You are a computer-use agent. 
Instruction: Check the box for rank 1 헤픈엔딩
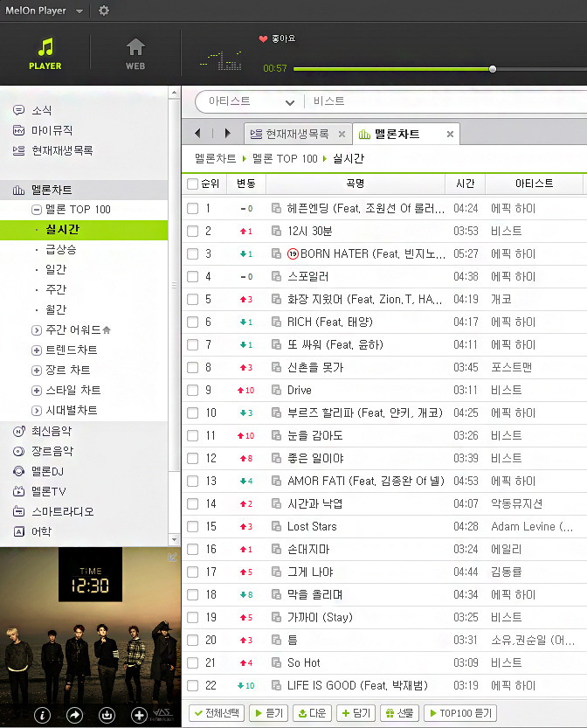[x=192, y=209]
